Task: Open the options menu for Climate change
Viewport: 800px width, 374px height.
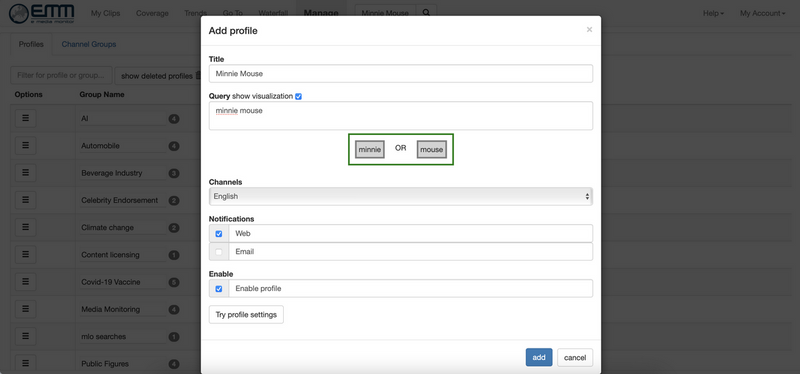Action: pos(26,228)
